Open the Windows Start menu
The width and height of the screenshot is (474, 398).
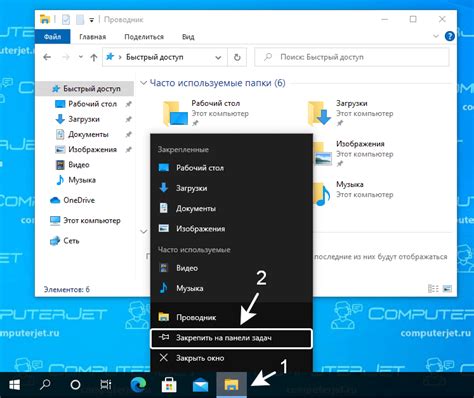coord(15,385)
